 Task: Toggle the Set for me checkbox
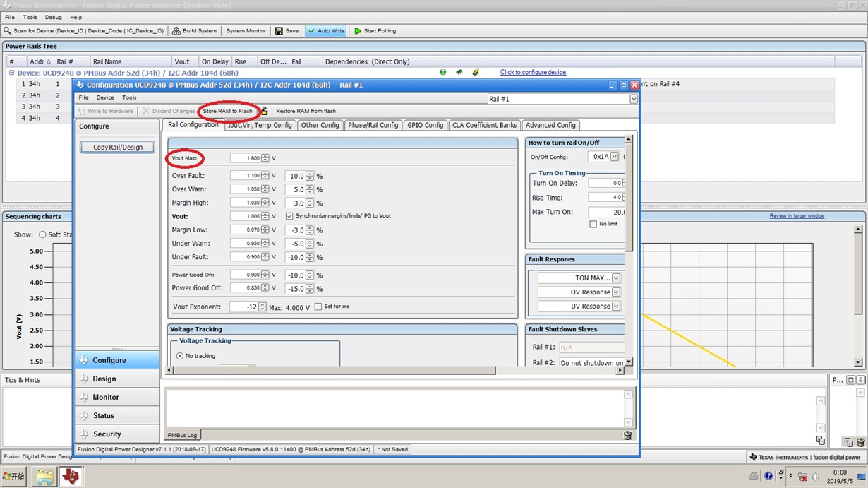(x=318, y=307)
